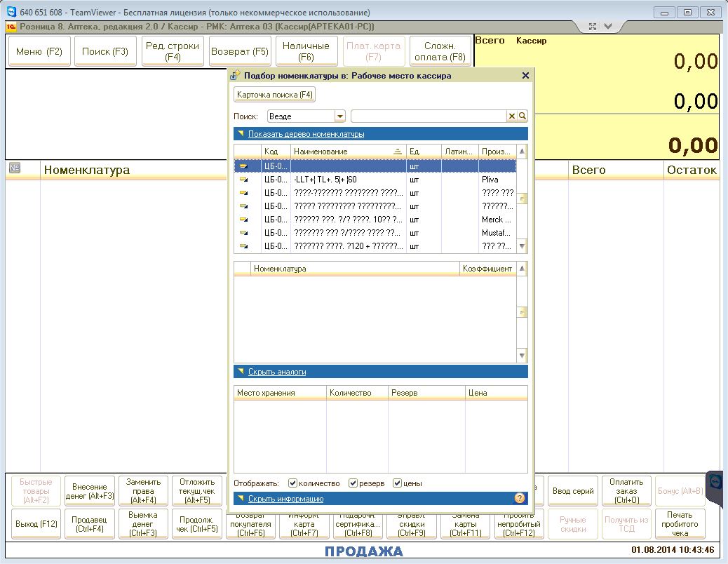Click the search text input field
Viewport: 728px width, 564px height.
[428, 116]
